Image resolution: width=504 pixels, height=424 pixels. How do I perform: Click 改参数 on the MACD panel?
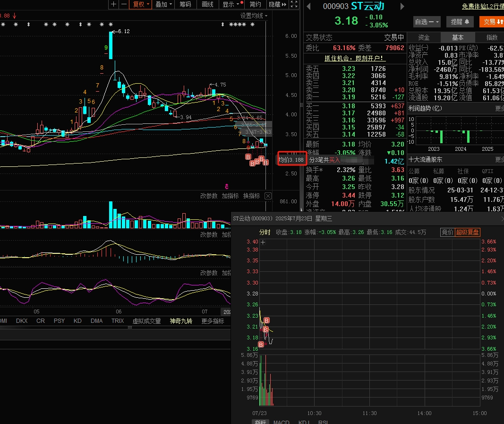pos(209,234)
